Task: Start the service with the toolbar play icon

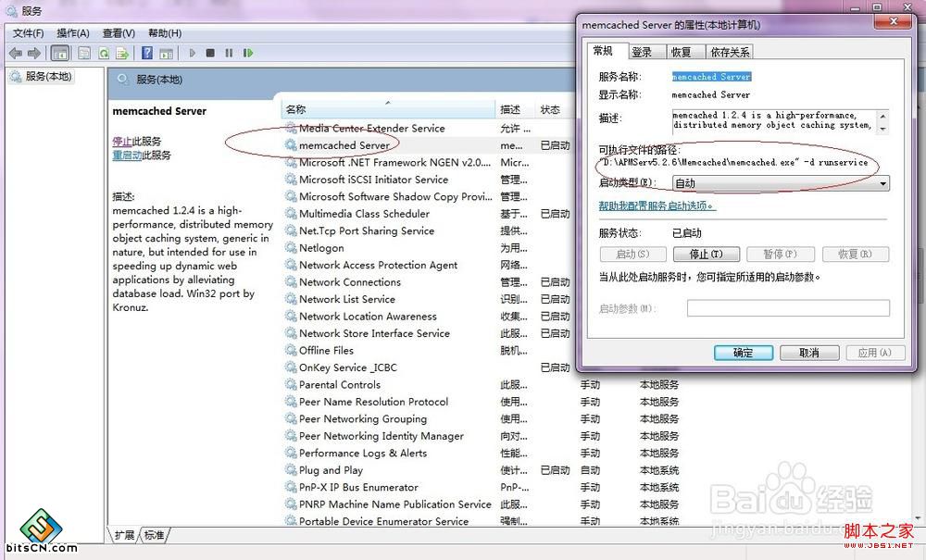Action: pyautogui.click(x=192, y=53)
